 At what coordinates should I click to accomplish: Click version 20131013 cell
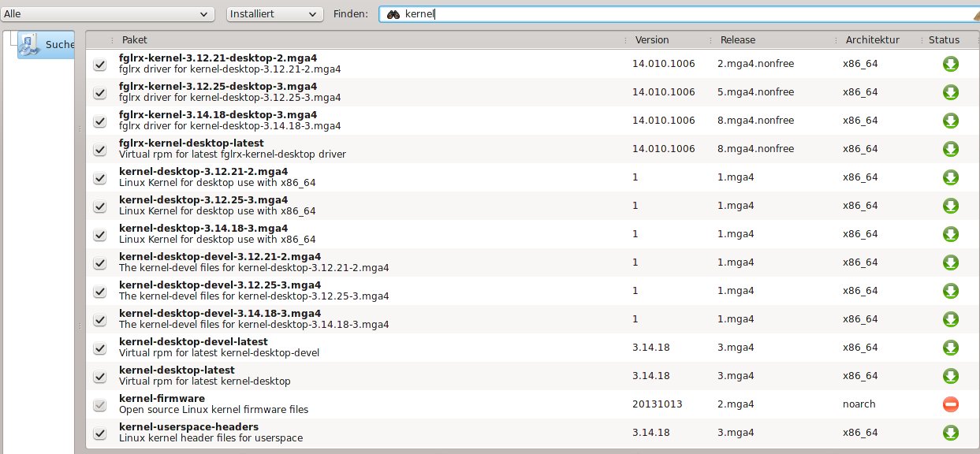pyautogui.click(x=657, y=404)
